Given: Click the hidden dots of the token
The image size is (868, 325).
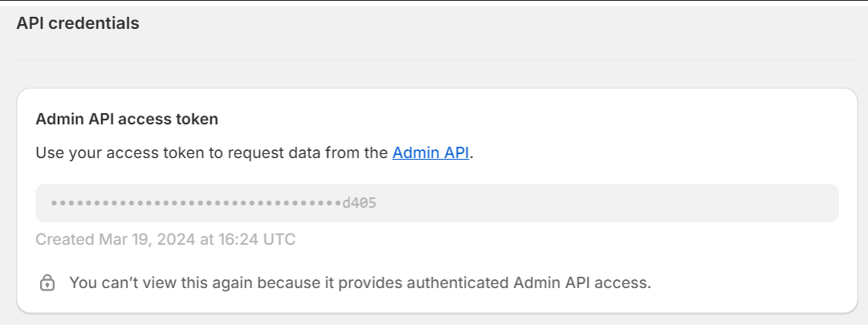Looking at the screenshot, I should 196,203.
